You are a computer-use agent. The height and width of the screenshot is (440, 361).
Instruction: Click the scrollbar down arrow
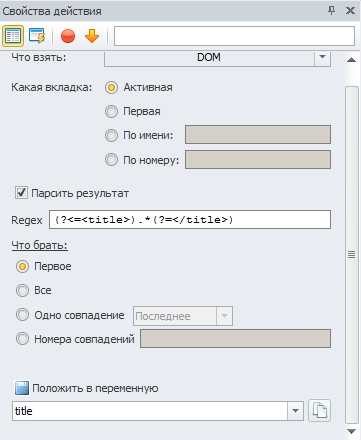[x=351, y=432]
